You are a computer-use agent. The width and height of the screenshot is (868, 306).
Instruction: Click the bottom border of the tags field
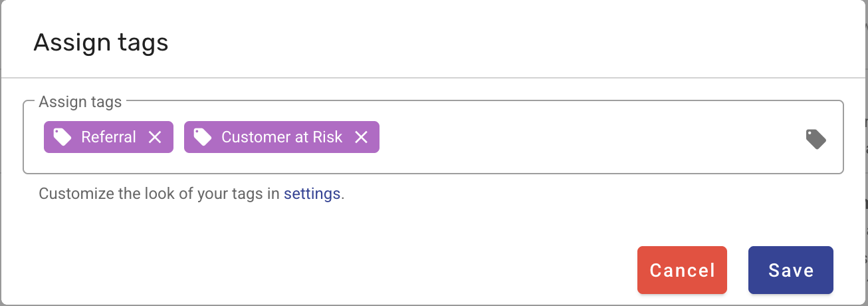tap(432, 174)
